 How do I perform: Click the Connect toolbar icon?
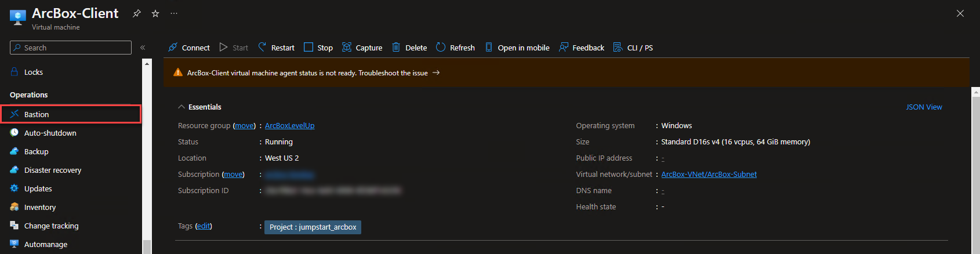click(173, 48)
